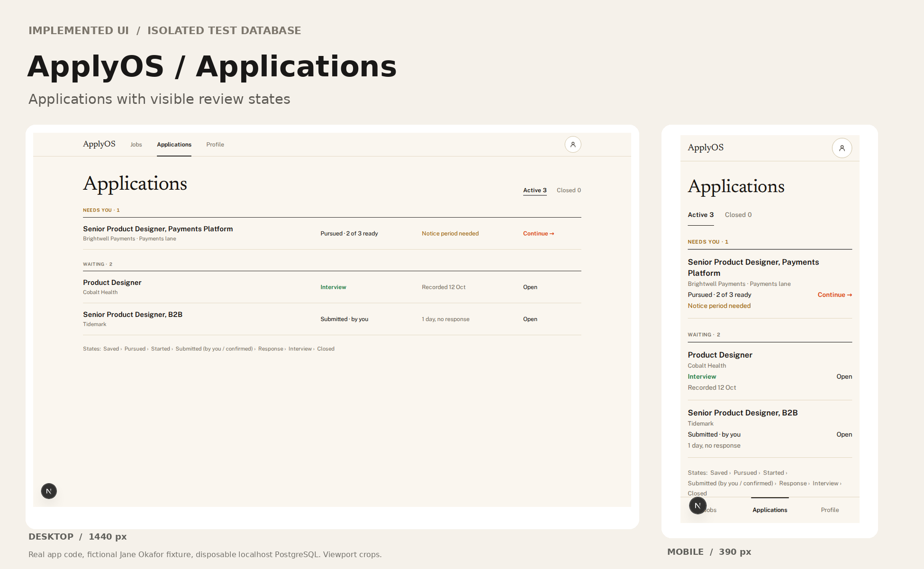Open the user profile icon in mobile view
This screenshot has width=924, height=569.
pyautogui.click(x=842, y=148)
